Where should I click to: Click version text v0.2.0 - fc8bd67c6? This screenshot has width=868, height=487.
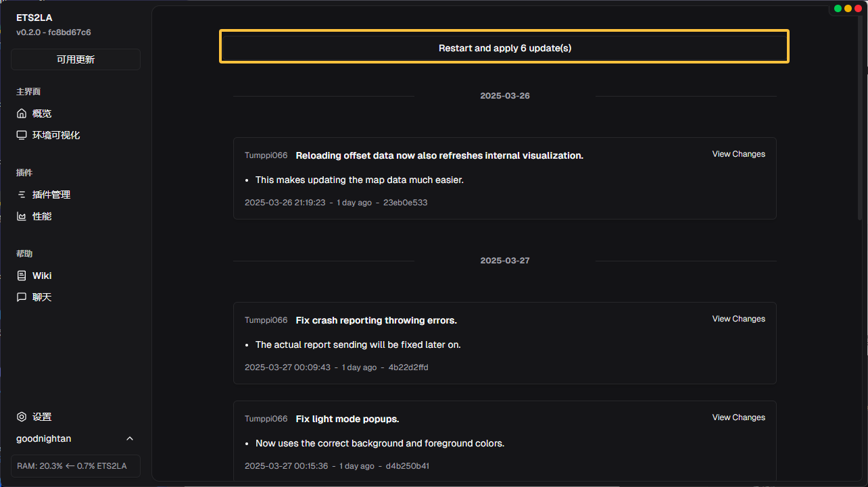click(53, 32)
